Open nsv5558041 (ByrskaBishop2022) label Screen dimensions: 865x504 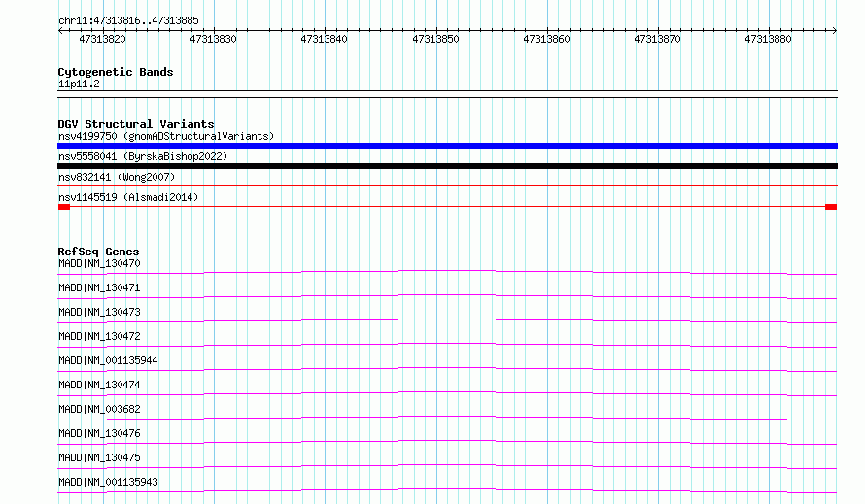(x=143, y=156)
